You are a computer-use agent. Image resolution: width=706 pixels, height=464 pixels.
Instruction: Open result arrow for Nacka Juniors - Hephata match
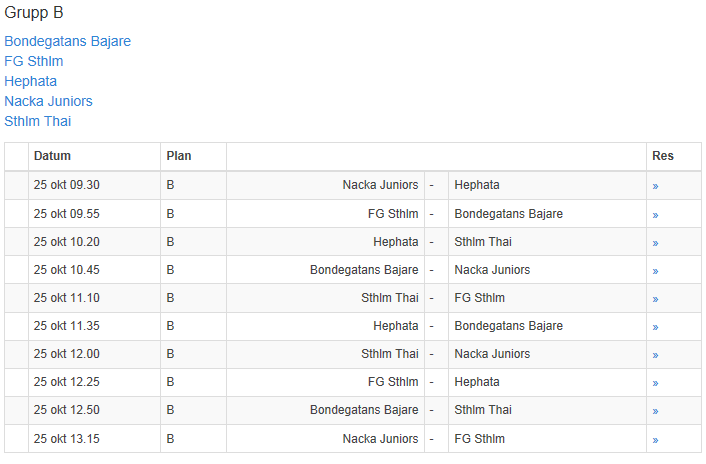tap(656, 186)
